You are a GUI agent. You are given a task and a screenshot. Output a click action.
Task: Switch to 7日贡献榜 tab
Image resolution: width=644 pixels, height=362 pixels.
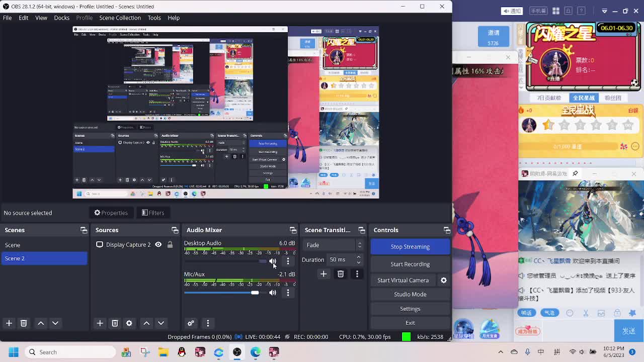coord(549,98)
